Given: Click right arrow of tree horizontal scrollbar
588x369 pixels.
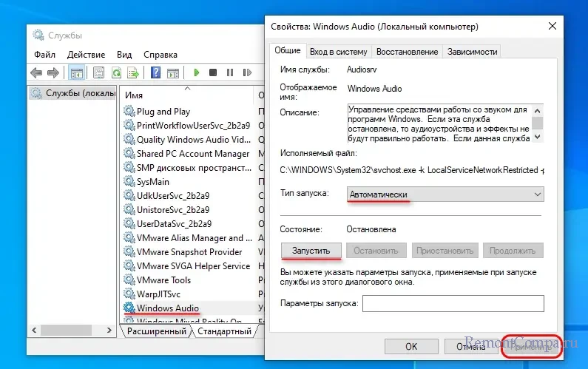Looking at the screenshot, I should click(109, 330).
